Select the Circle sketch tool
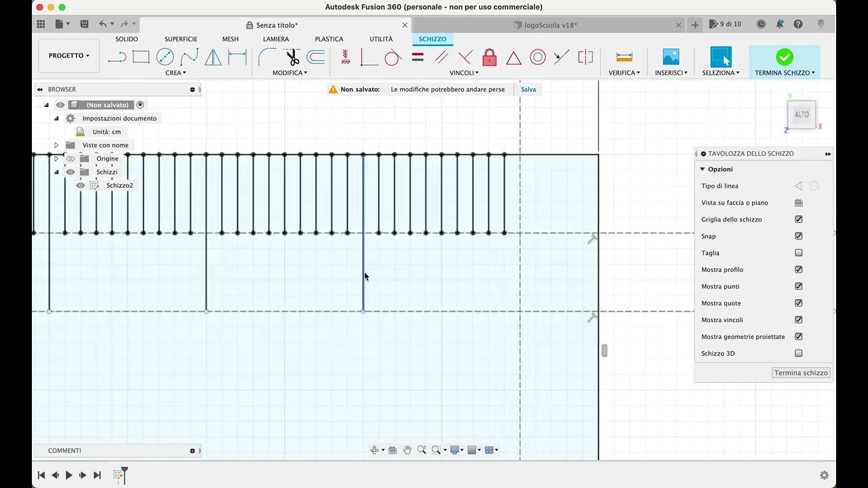Image resolution: width=868 pixels, height=488 pixels. [165, 58]
